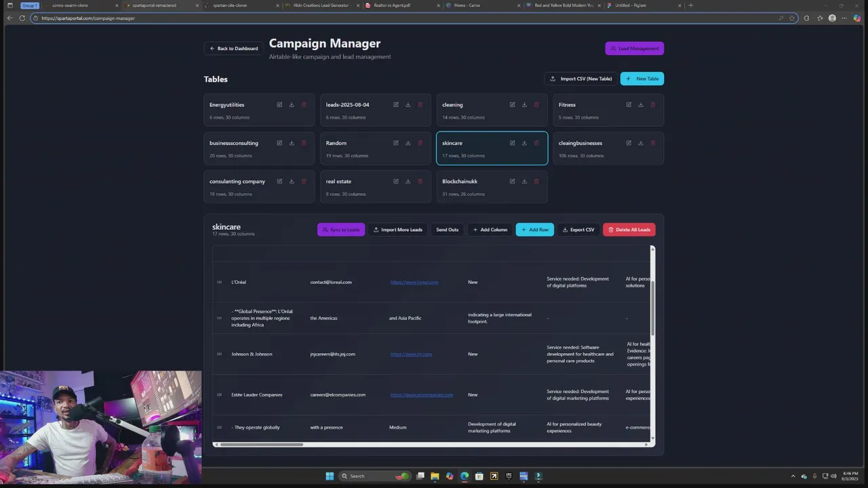Open Windows Start menu

(x=330, y=476)
